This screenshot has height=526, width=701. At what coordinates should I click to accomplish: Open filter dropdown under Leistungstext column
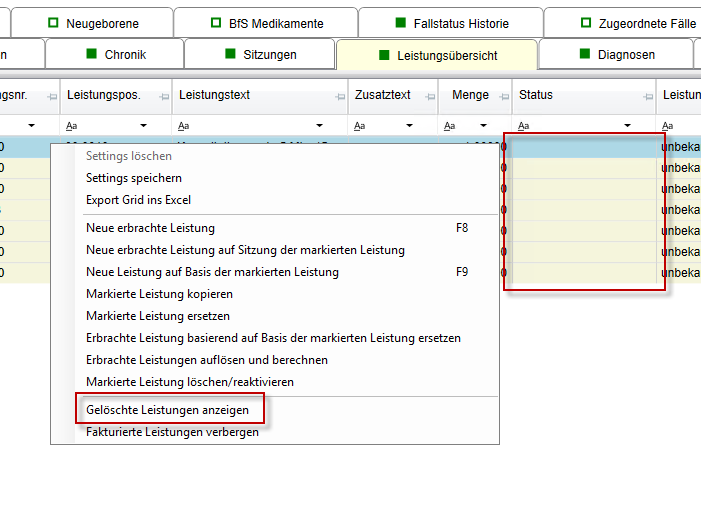coord(319,126)
